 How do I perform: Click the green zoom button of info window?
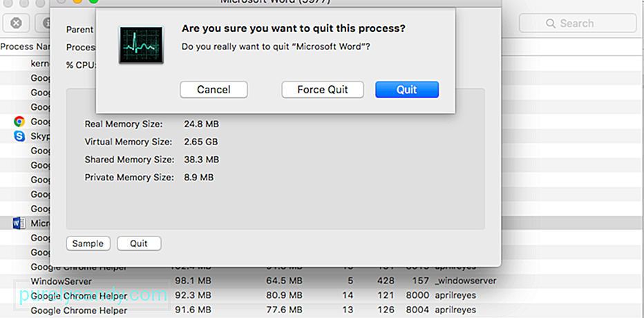[x=93, y=1]
